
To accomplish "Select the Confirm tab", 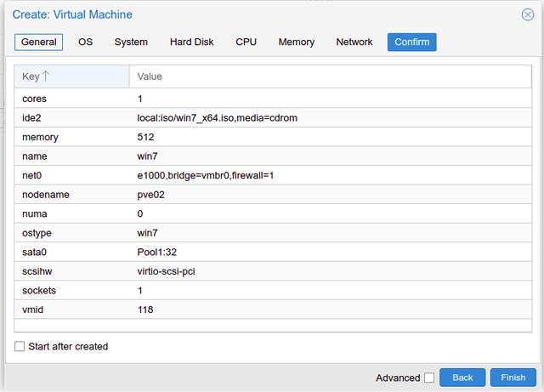I will click(411, 42).
